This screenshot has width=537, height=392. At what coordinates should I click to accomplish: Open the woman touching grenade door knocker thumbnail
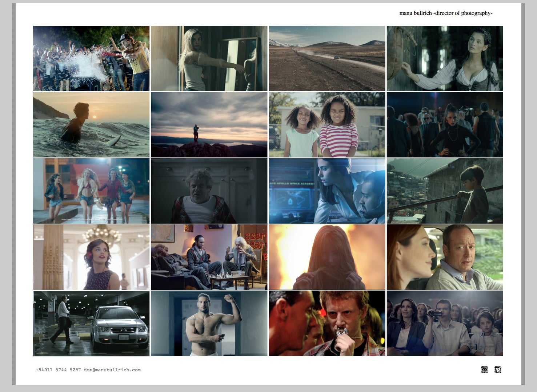point(445,59)
